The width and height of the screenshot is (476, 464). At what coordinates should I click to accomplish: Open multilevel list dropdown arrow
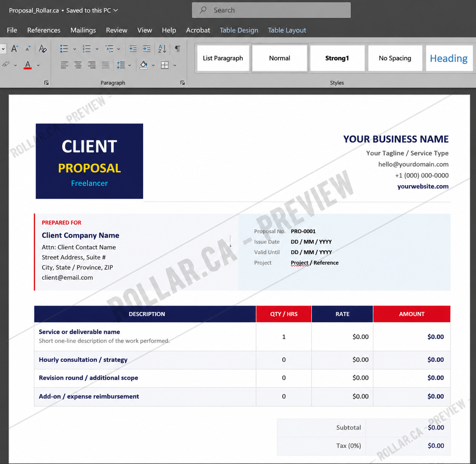point(118,49)
